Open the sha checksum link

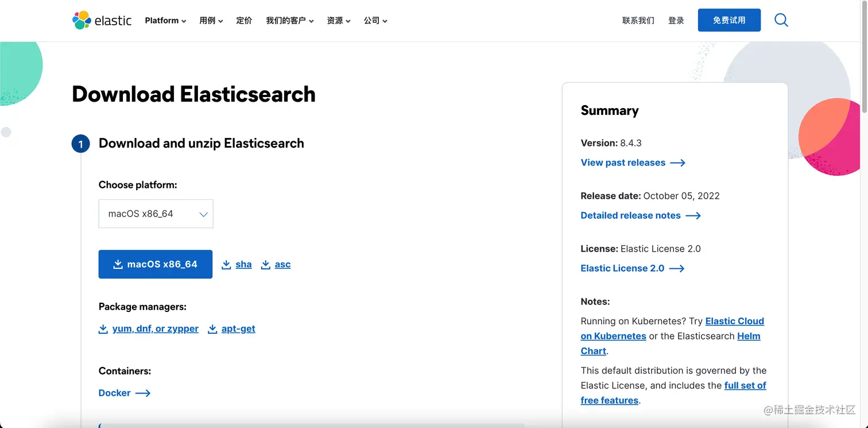[243, 264]
